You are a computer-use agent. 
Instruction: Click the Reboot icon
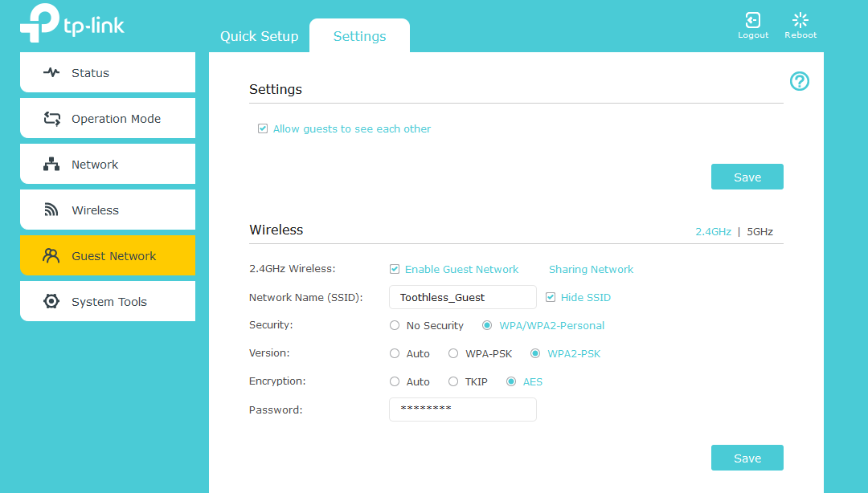pos(800,21)
